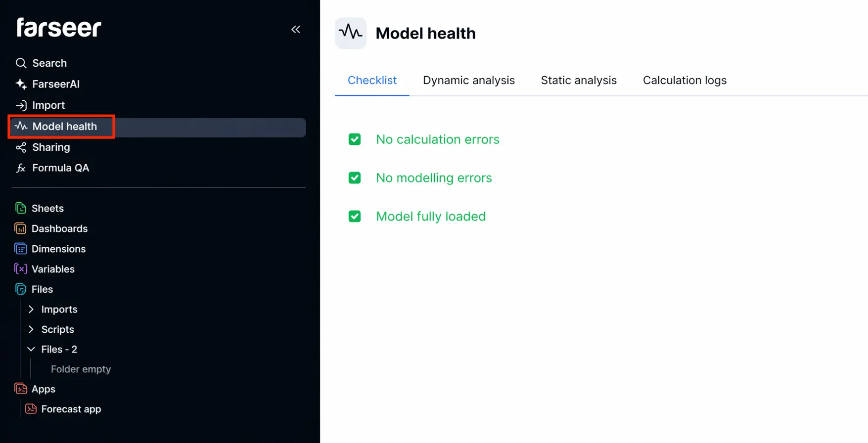Screen dimensions: 868x443
Task: Expand the Imports folder
Action: click(30, 309)
